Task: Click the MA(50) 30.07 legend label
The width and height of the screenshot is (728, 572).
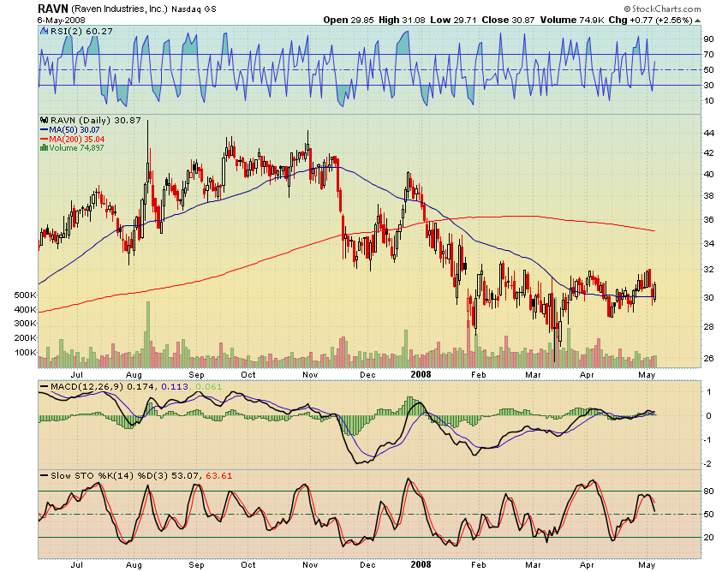Action: pyautogui.click(x=75, y=130)
